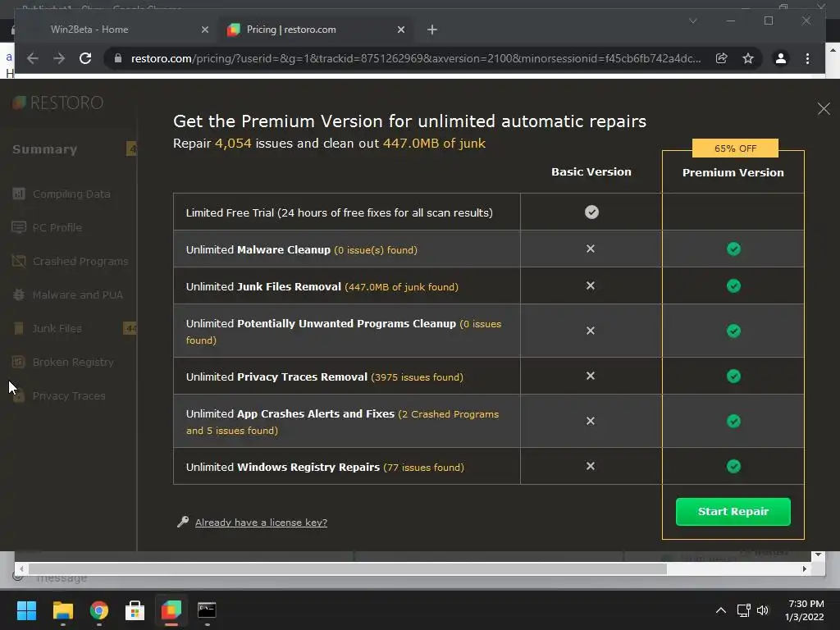Viewport: 840px width, 630px height.
Task: Open Malware and PUA in the sidebar
Action: pos(78,295)
